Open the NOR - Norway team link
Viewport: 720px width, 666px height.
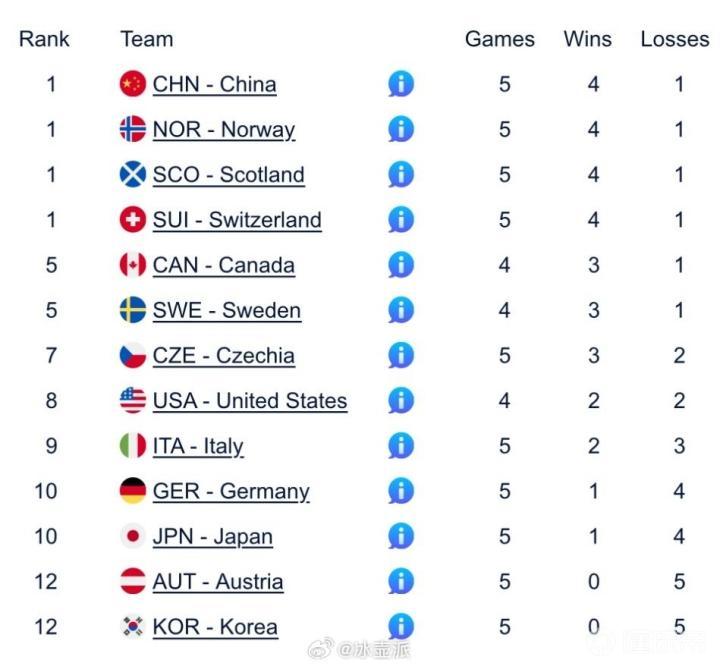point(223,129)
